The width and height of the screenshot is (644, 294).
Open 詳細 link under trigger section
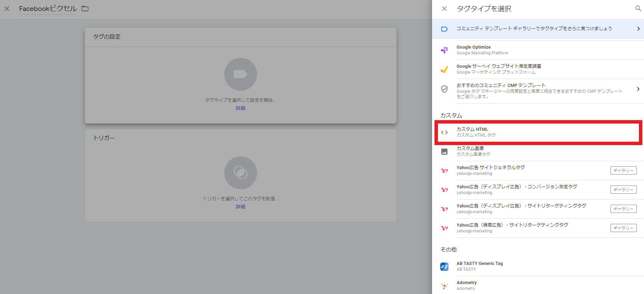click(241, 207)
